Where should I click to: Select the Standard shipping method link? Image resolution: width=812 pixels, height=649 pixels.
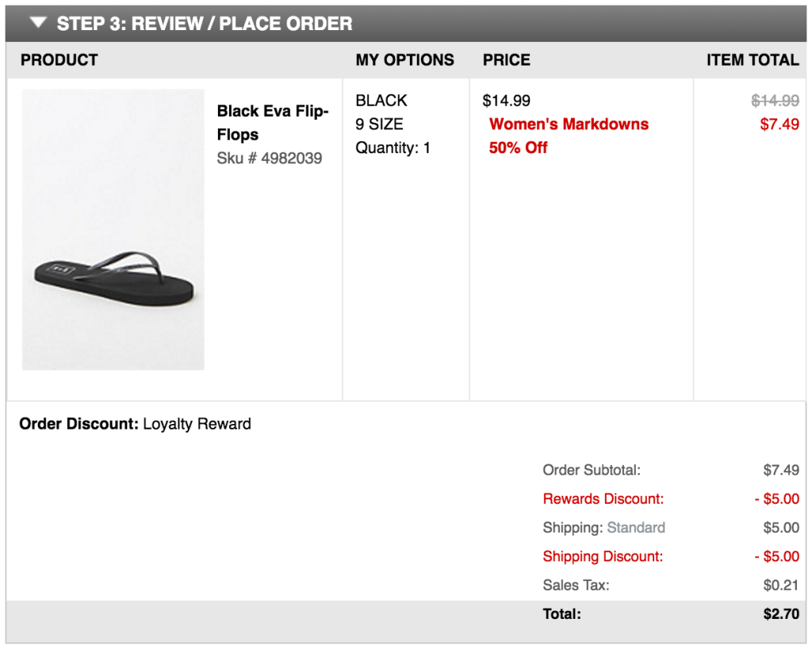[x=636, y=528]
